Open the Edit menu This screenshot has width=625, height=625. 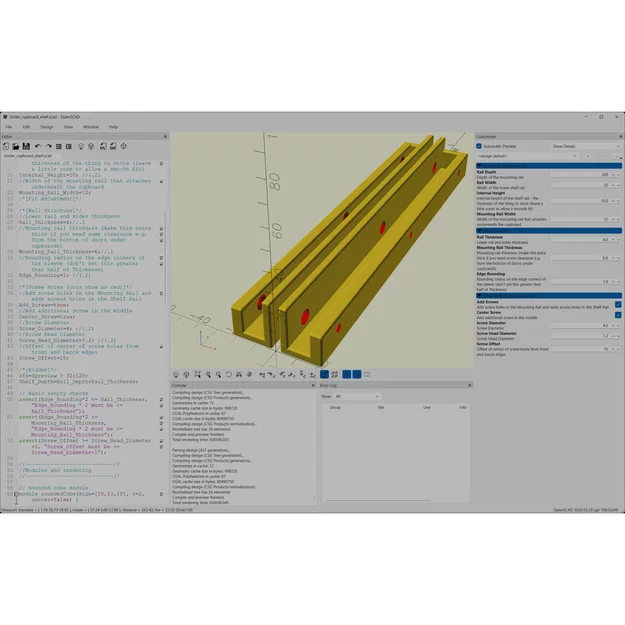[x=26, y=127]
